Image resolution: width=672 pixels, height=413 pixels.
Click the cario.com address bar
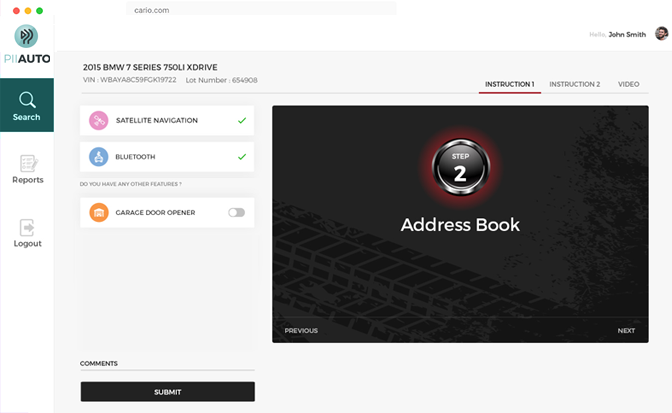coord(261,9)
